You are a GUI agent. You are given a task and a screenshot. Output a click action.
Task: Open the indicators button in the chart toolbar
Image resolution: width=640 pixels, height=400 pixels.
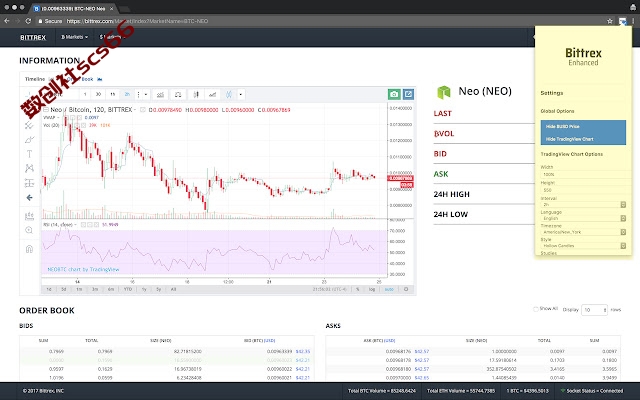click(x=160, y=94)
